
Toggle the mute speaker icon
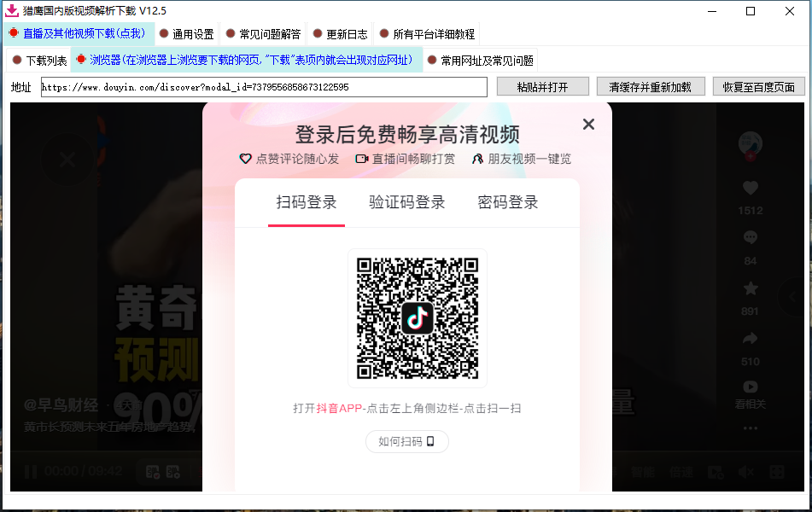click(746, 472)
